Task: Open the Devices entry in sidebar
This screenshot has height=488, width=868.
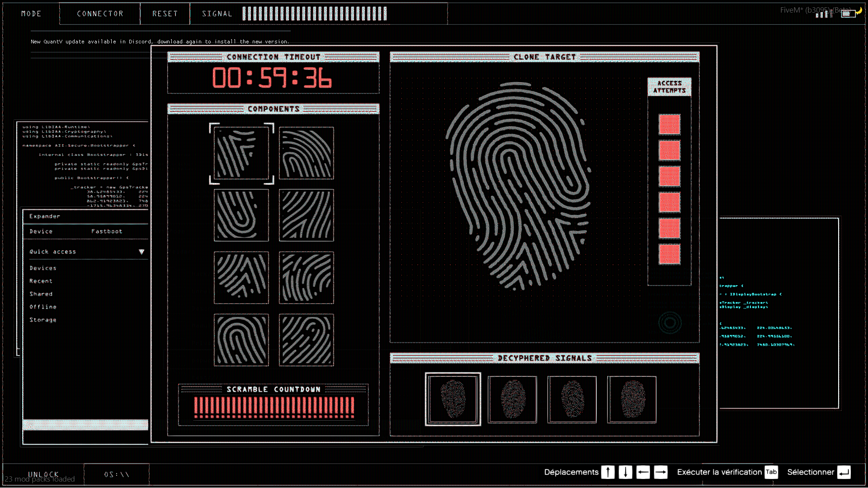Action: coord(43,268)
